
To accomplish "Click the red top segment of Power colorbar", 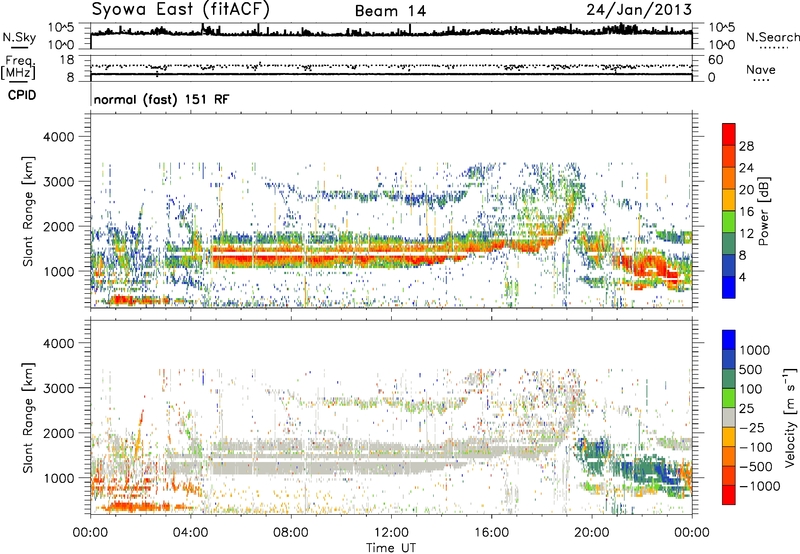I will (729, 134).
